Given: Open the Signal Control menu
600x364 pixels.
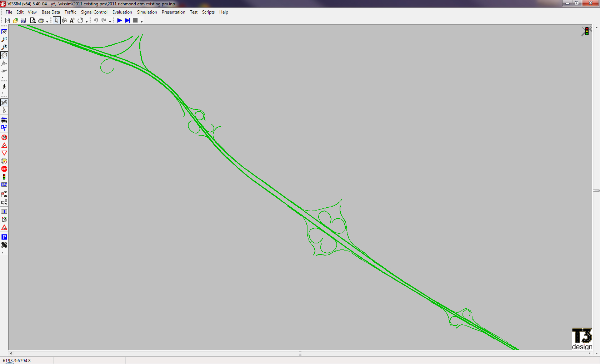Looking at the screenshot, I should click(x=94, y=12).
